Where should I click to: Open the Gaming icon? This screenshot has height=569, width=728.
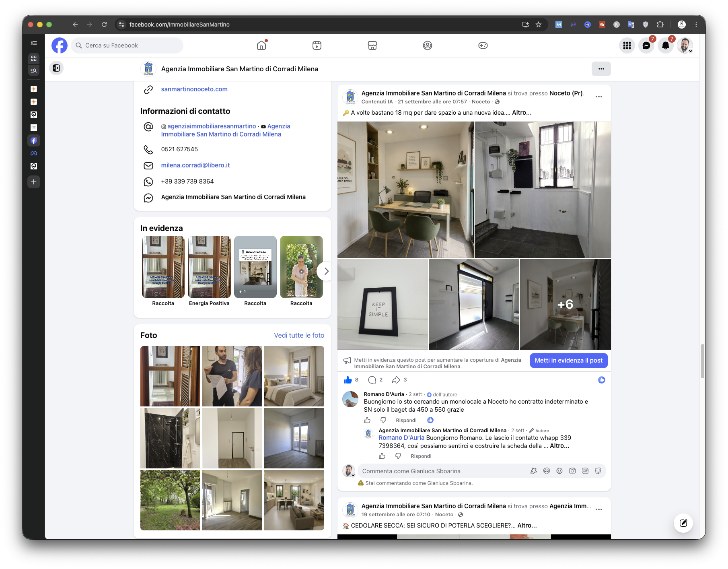click(x=483, y=45)
